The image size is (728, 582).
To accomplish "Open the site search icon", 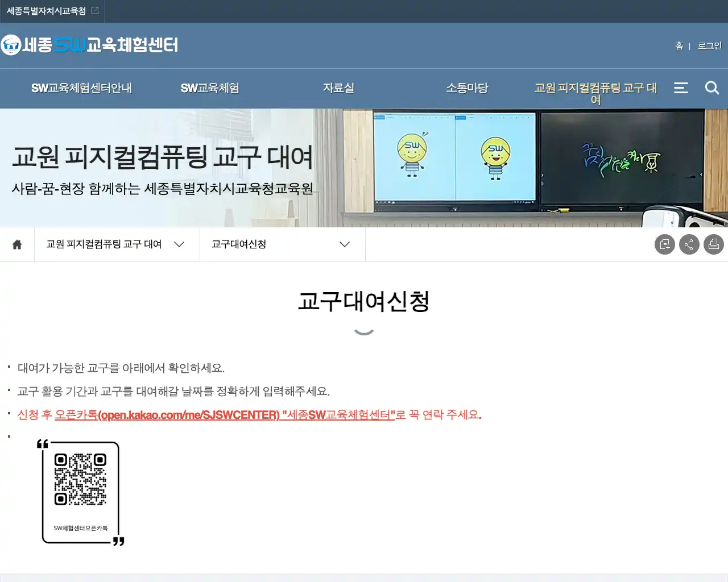I will [712, 88].
